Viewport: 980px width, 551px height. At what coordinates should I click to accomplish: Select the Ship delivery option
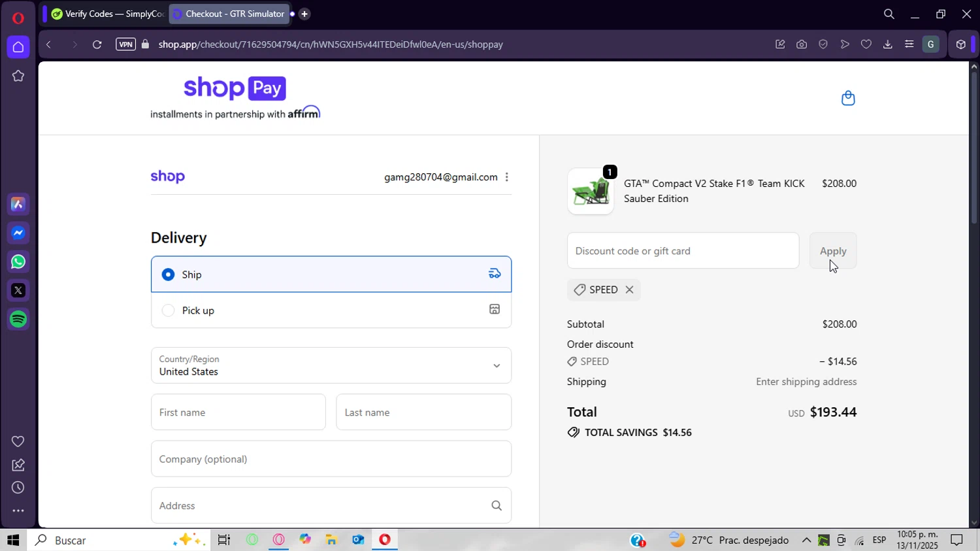coord(331,275)
